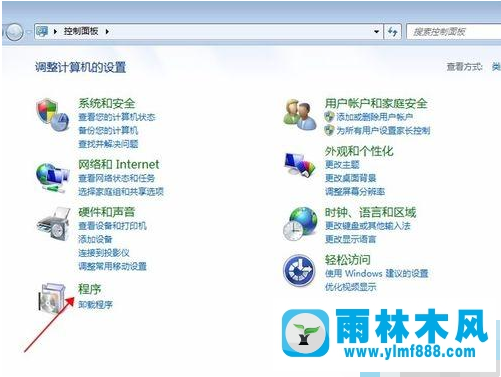Open the Clock, Language and Region globe icon
The height and width of the screenshot is (377, 501).
click(x=300, y=224)
